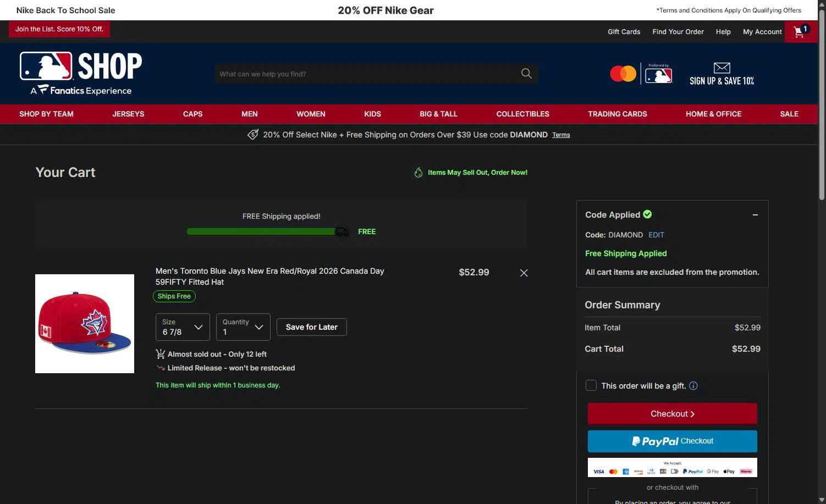
Task: Click the limited release trend icon
Action: (161, 368)
